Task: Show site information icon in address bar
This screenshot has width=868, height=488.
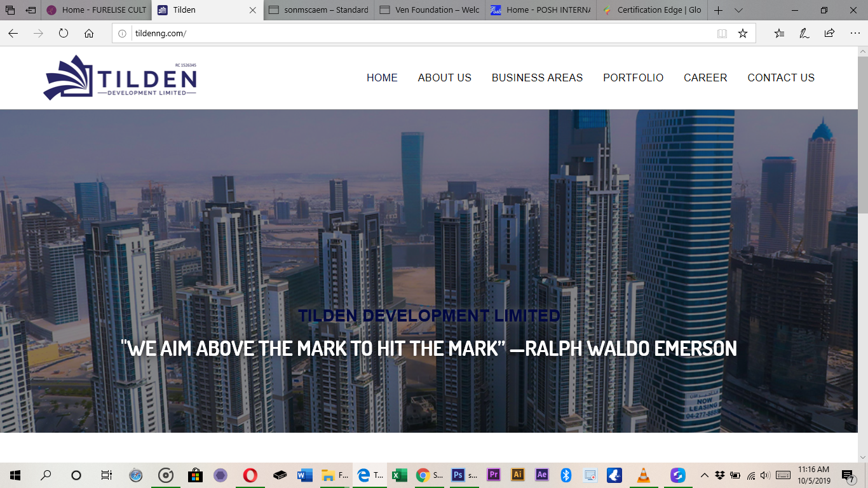Action: coord(123,34)
